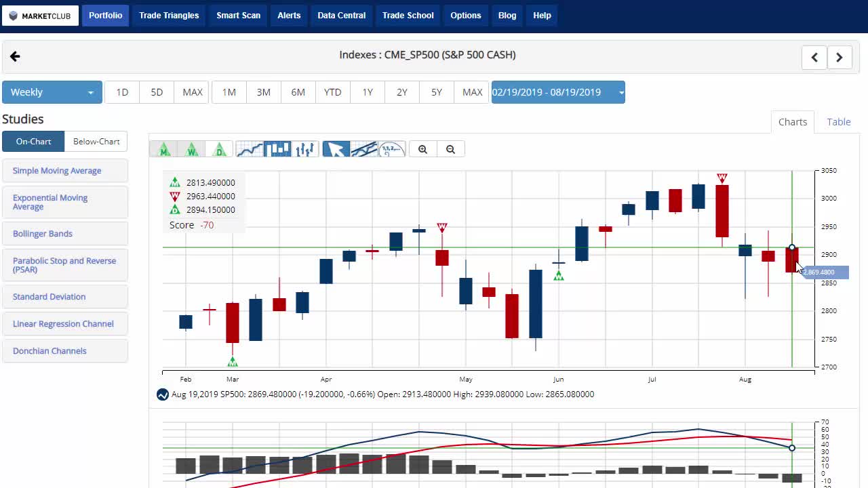Open Trade School menu
Screen dimensions: 868x488
pyautogui.click(x=408, y=16)
